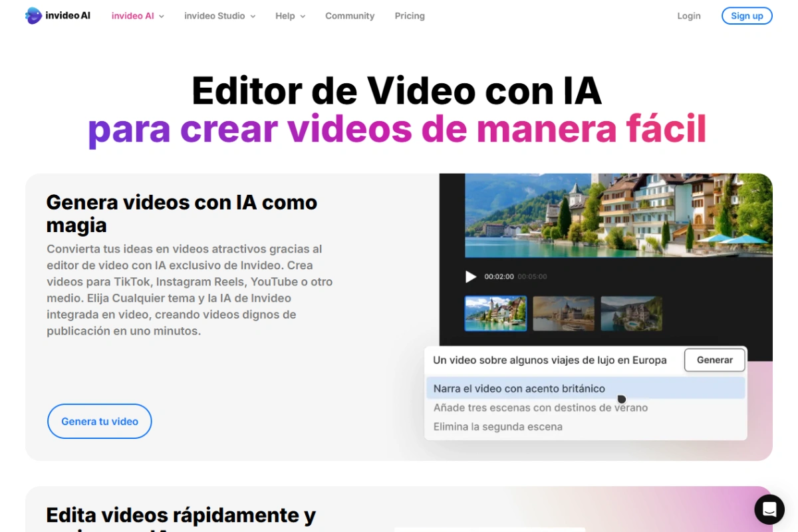
Task: Click the invideo AI logo
Action: point(58,15)
